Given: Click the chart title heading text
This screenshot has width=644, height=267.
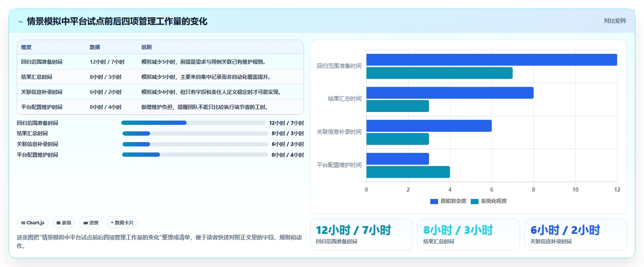Looking at the screenshot, I should pos(117,22).
